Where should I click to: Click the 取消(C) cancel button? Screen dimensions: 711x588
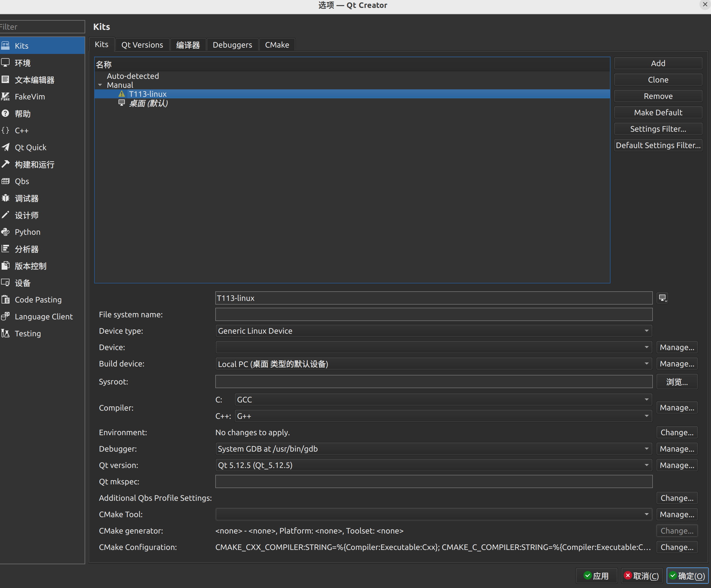pos(642,576)
